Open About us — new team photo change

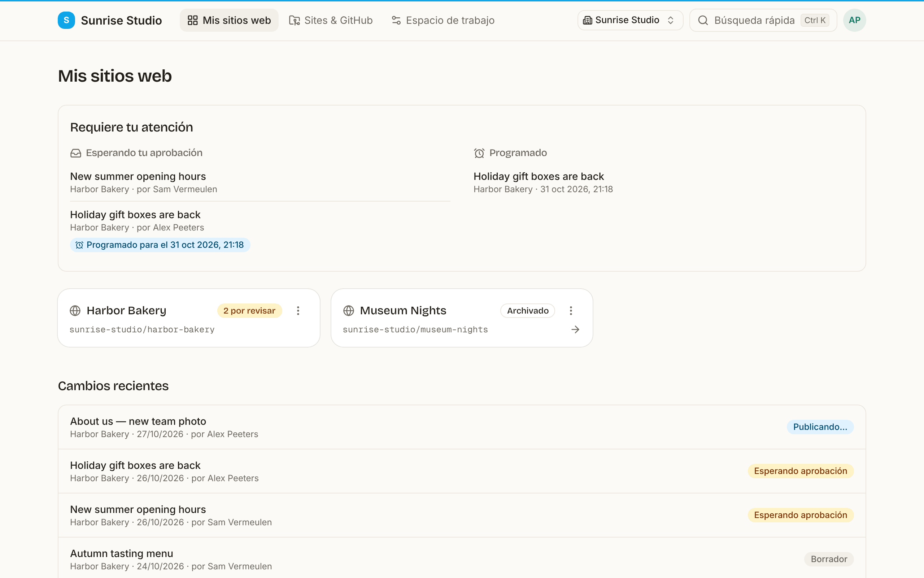pos(462,427)
